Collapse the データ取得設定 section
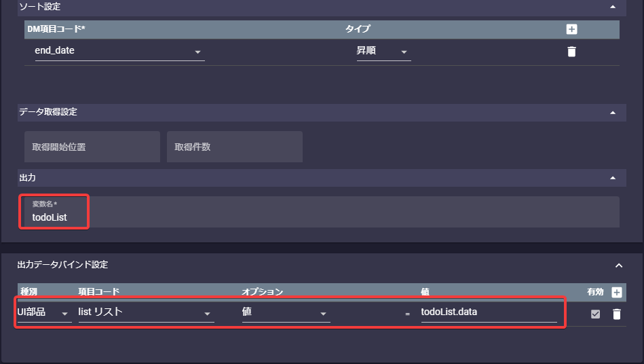 pos(613,113)
